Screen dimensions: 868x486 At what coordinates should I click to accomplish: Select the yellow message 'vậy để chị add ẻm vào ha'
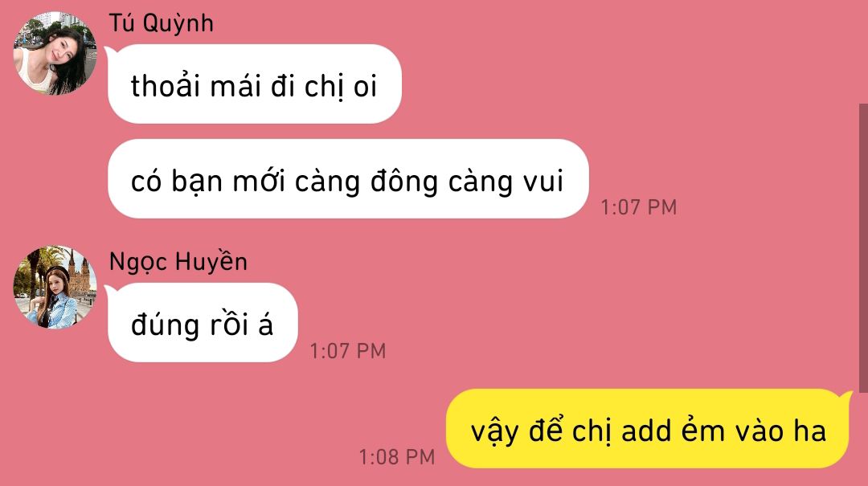[647, 429]
